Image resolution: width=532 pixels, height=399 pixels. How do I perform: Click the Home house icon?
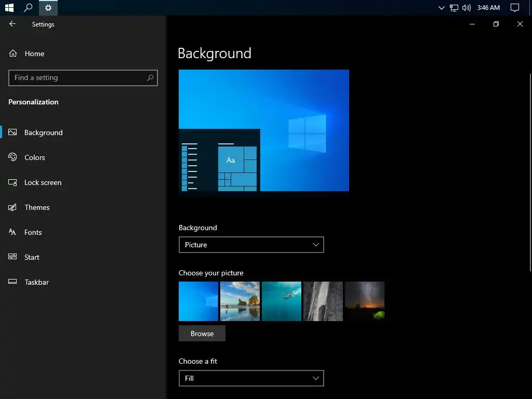click(x=13, y=54)
